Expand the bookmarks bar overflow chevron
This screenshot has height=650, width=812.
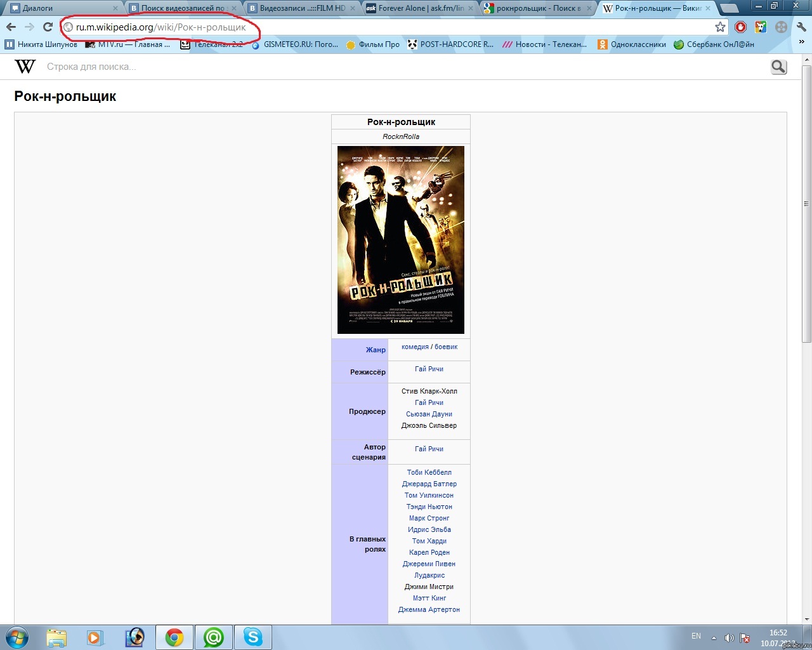(x=802, y=43)
